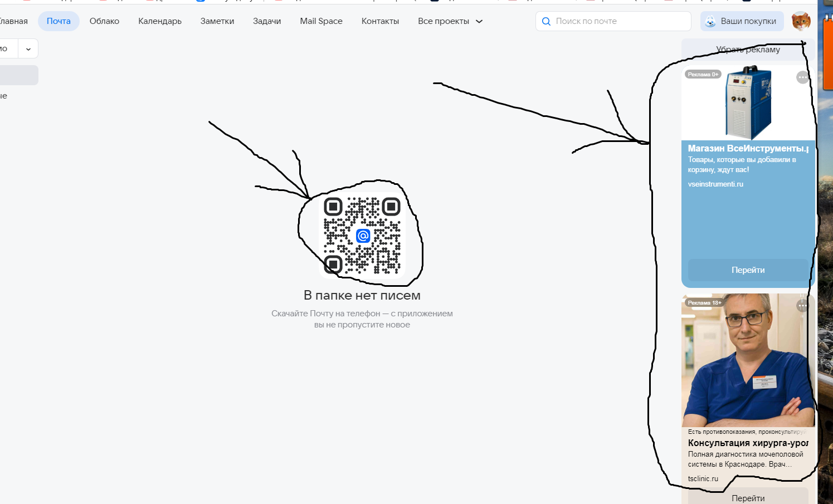The height and width of the screenshot is (504, 833).
Task: Switch to Mail Space
Action: pyautogui.click(x=321, y=21)
